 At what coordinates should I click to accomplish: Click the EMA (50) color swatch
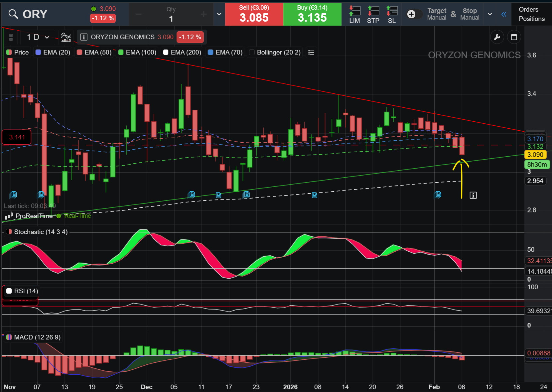pos(79,52)
